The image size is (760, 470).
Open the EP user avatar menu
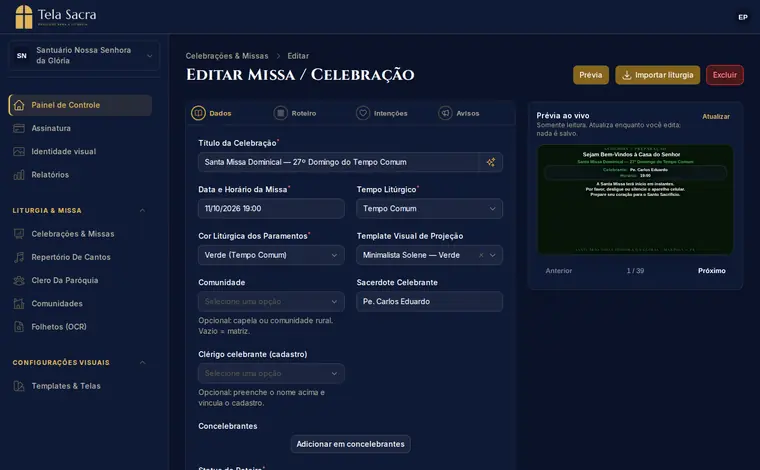[743, 17]
